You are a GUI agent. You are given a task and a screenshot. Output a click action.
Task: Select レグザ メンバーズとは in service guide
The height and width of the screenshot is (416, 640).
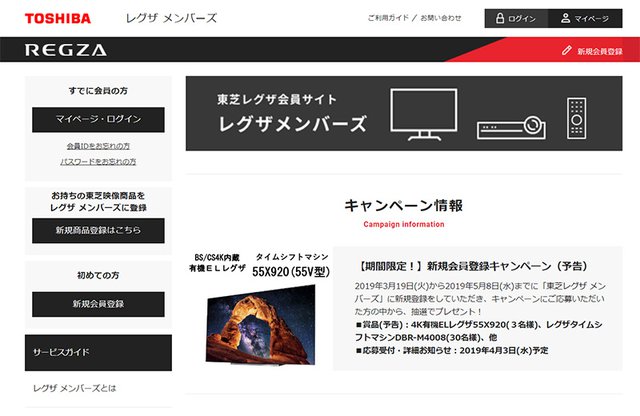[x=75, y=387]
